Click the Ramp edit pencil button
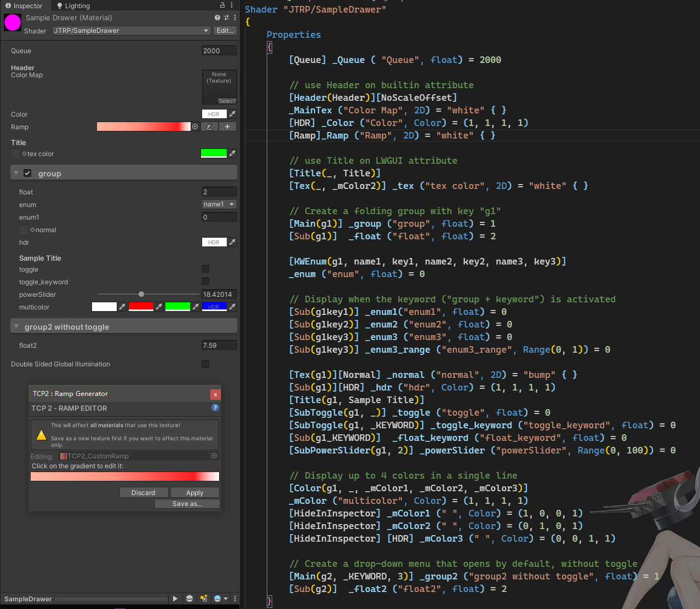This screenshot has height=609, width=700. coord(209,127)
